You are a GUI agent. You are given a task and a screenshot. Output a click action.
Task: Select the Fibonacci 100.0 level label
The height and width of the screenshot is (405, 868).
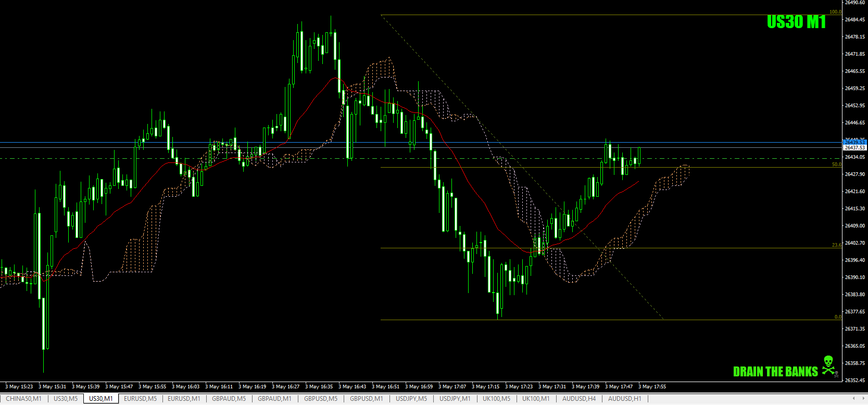pos(835,12)
